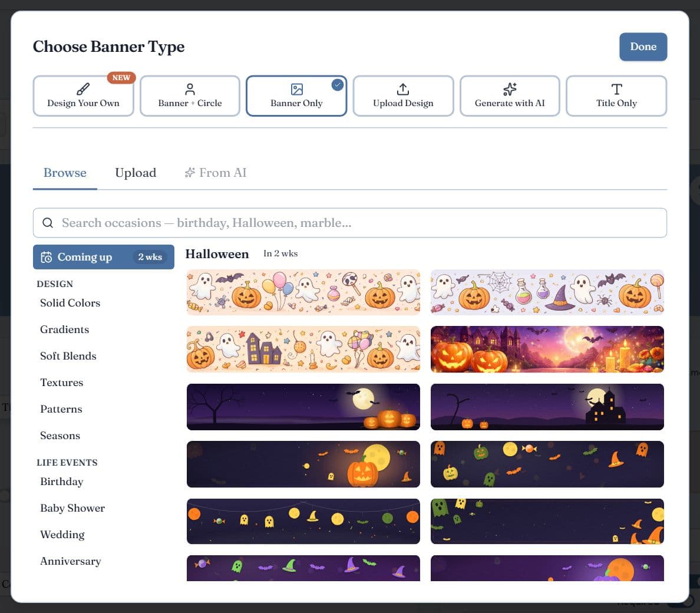Image resolution: width=700 pixels, height=613 pixels.
Task: Select the Design Your Own banner type
Action: 83,96
